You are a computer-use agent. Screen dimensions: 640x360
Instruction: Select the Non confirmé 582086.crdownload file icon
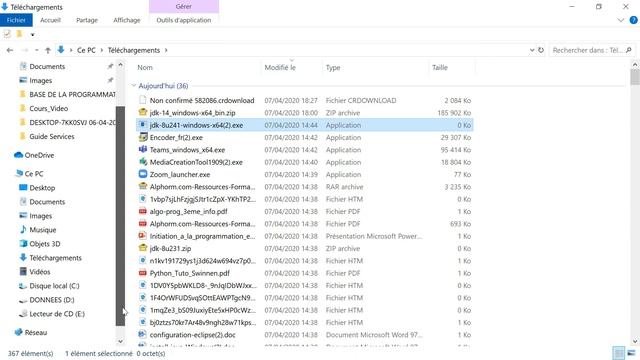coord(142,100)
